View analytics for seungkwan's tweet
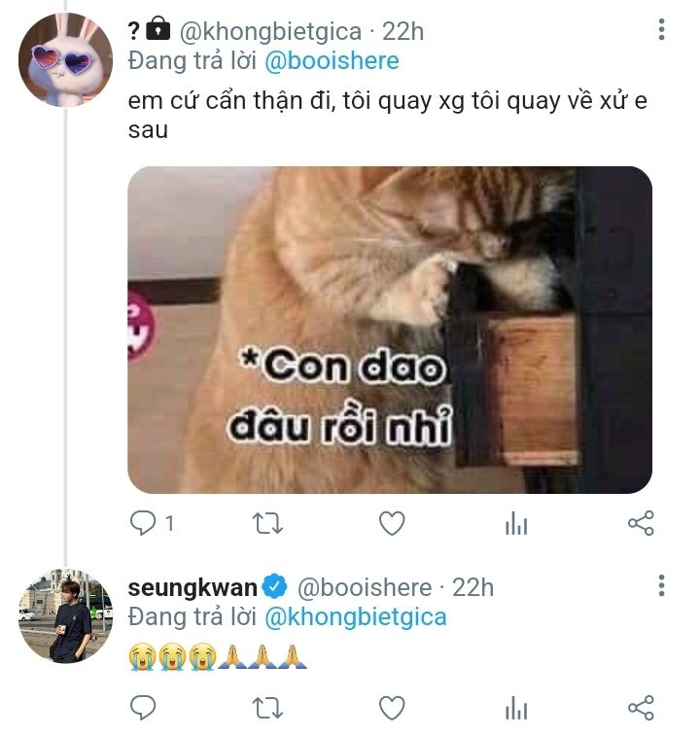This screenshot has width=700, height=736. point(516,708)
